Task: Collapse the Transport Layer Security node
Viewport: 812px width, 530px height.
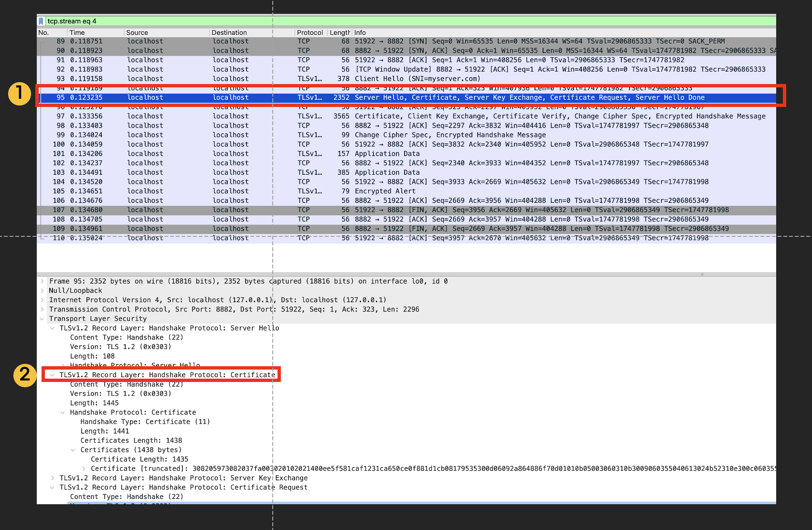Action: point(42,319)
